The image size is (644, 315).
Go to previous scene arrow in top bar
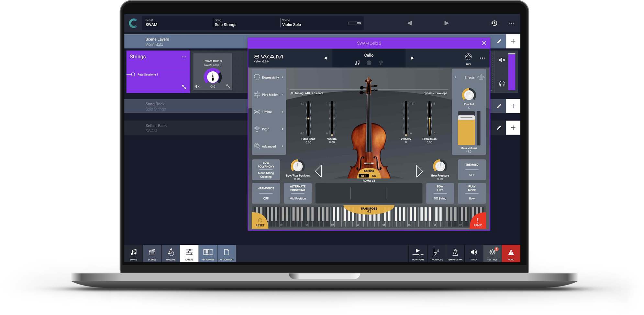[x=409, y=23]
